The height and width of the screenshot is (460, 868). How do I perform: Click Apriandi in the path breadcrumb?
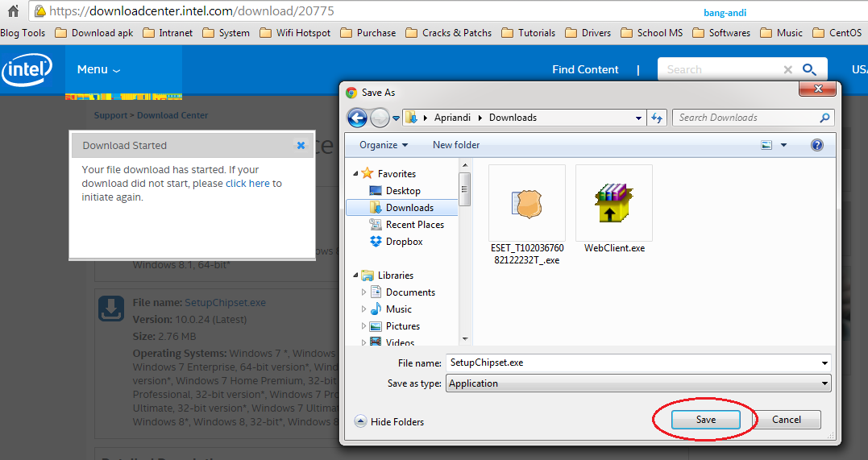(452, 118)
